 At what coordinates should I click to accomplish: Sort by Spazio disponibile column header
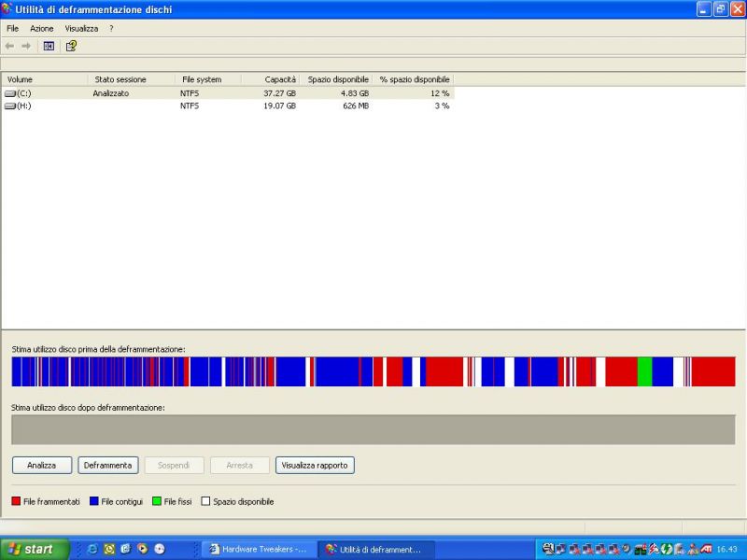coord(336,79)
